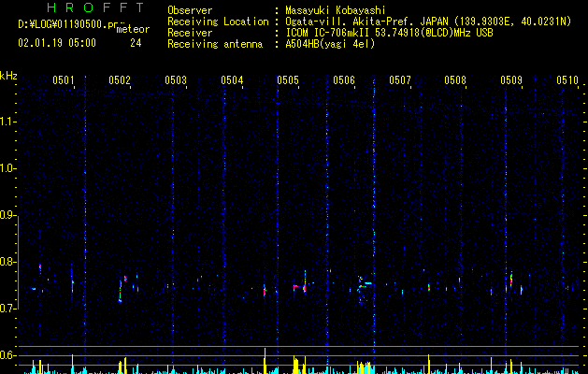Click the kHz axis unit label
The height and width of the screenshot is (374, 588).
[x=8, y=76]
